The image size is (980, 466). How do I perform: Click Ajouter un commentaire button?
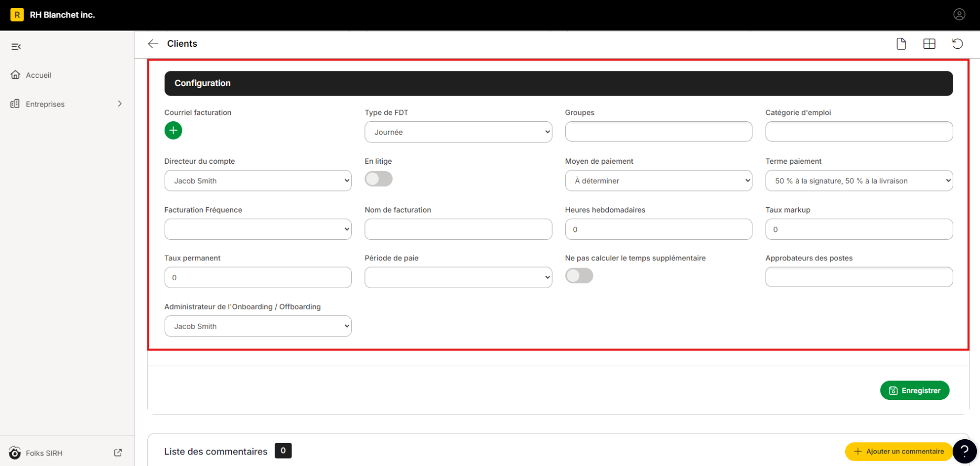point(899,451)
